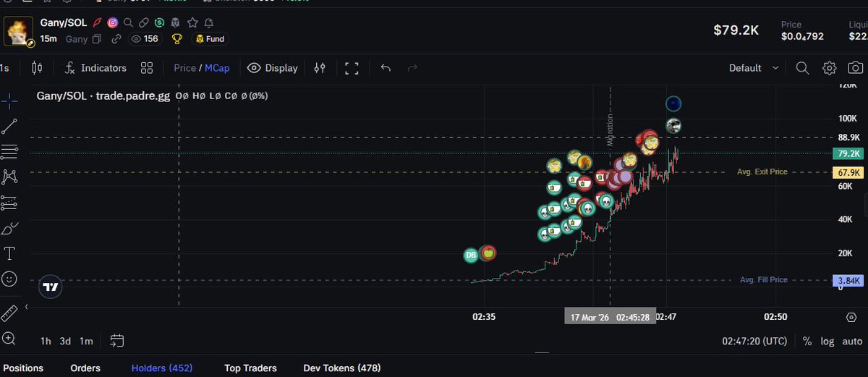Select the ruler measure tool
868x377 pixels.
(9, 313)
